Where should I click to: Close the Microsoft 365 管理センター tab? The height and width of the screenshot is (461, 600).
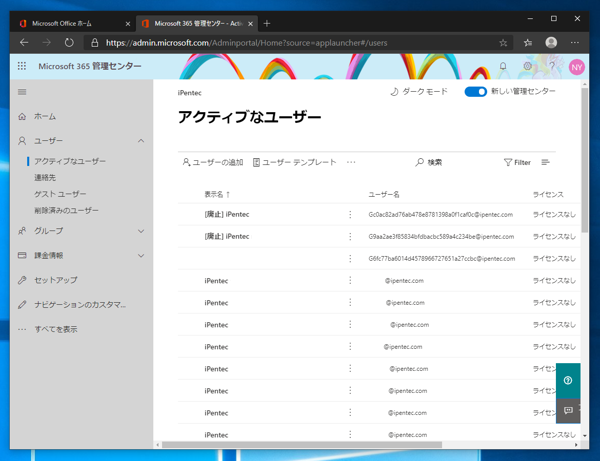tap(250, 24)
